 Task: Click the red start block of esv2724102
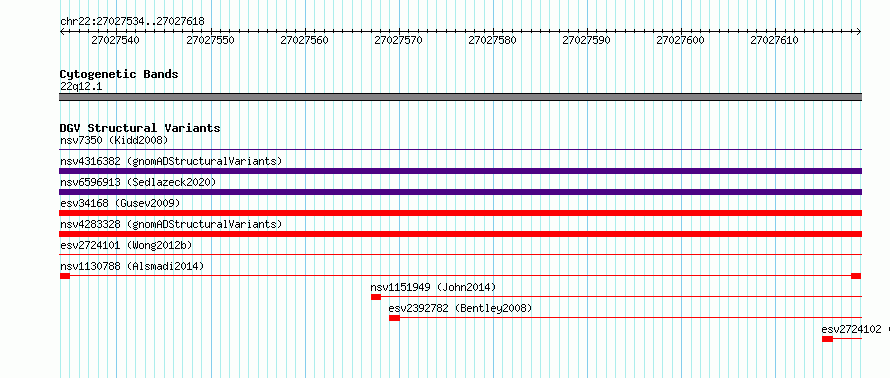click(x=828, y=339)
